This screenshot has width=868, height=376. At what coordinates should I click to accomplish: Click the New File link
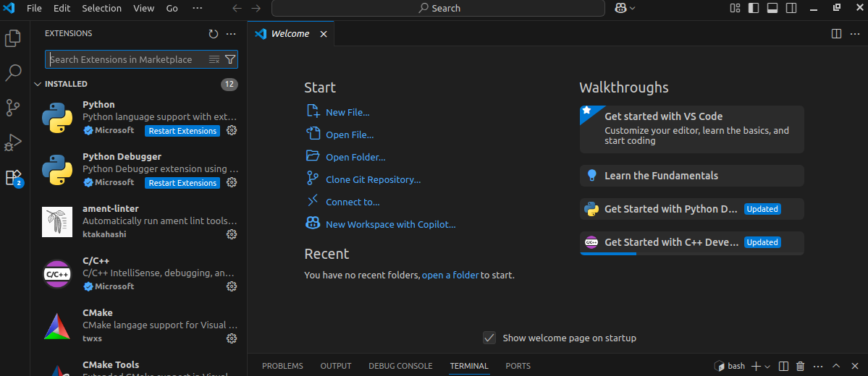[347, 112]
